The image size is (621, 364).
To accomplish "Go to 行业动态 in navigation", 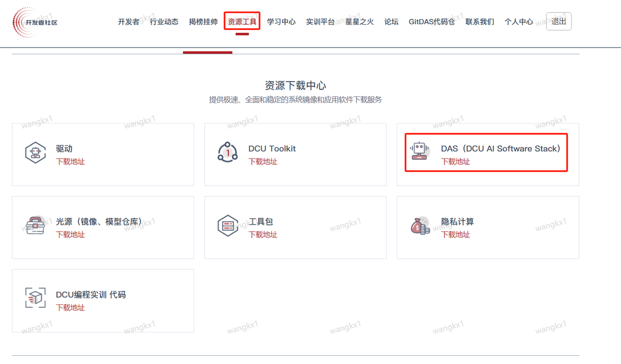I will [164, 22].
